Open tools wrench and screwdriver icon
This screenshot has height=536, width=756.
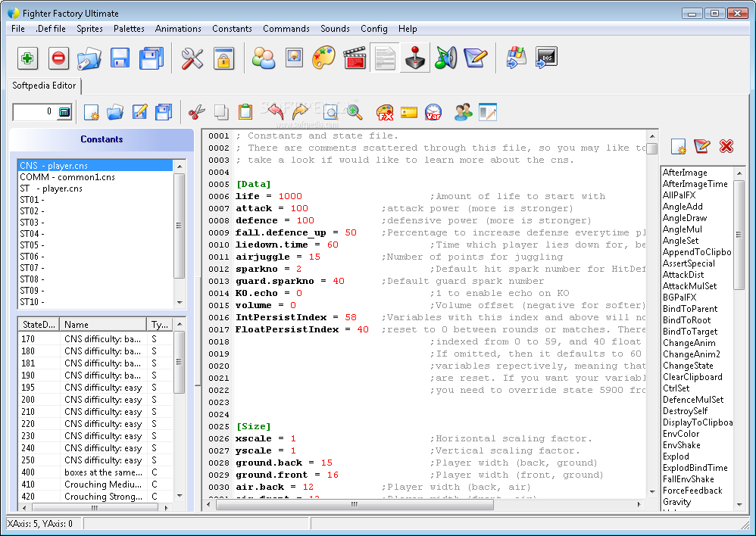tap(192, 58)
